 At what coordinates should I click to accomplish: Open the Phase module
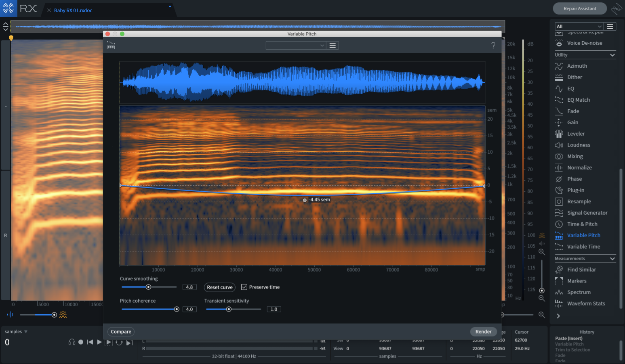pos(585,179)
